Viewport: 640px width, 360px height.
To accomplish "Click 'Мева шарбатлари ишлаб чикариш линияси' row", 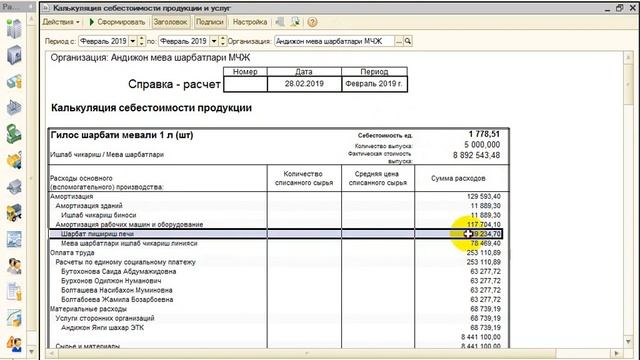I will [279, 243].
